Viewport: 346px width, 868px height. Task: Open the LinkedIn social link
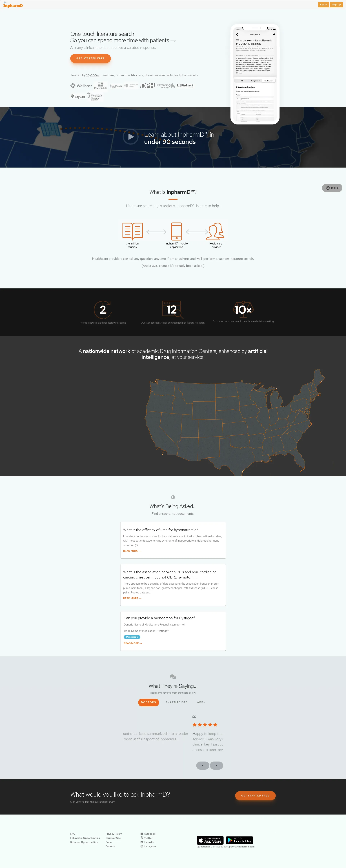(x=147, y=842)
